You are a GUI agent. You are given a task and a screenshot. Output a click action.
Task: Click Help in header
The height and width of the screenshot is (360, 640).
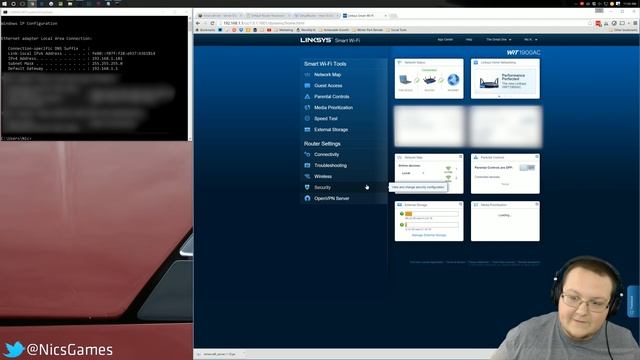[469, 40]
